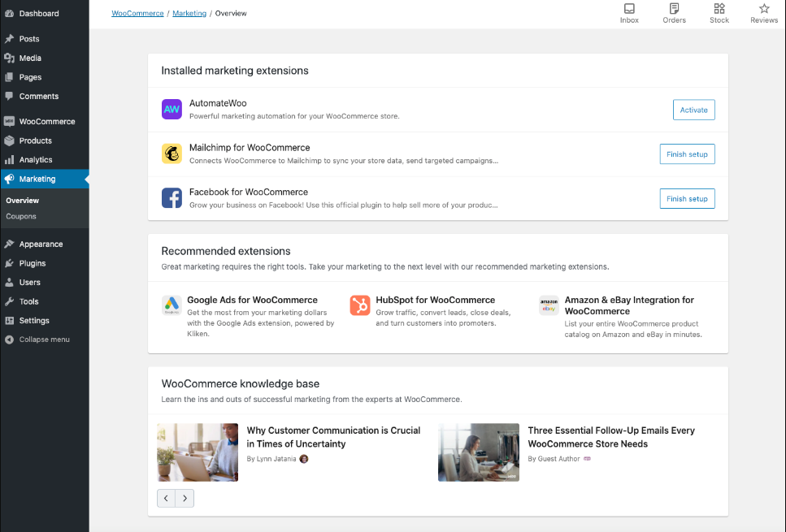Click the WooCommerce logo icon in sidebar
This screenshot has width=786, height=532.
point(9,121)
